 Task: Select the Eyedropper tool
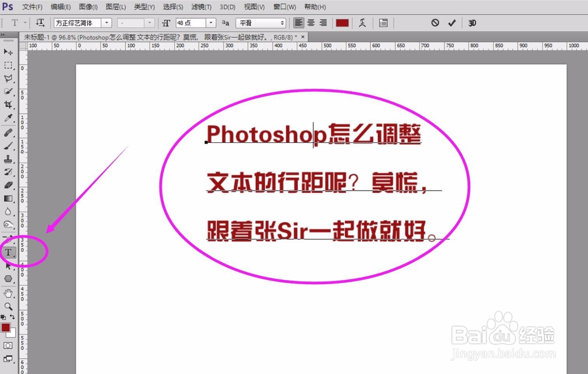[x=8, y=118]
